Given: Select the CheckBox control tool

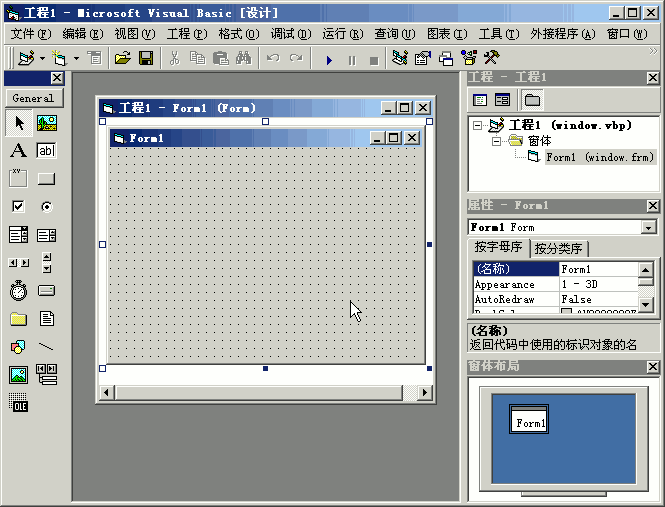Looking at the screenshot, I should pyautogui.click(x=18, y=207).
